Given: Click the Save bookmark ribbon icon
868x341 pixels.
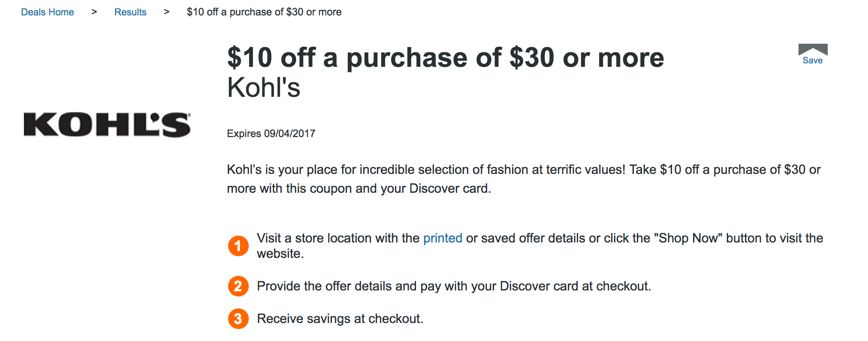Looking at the screenshot, I should 813,49.
